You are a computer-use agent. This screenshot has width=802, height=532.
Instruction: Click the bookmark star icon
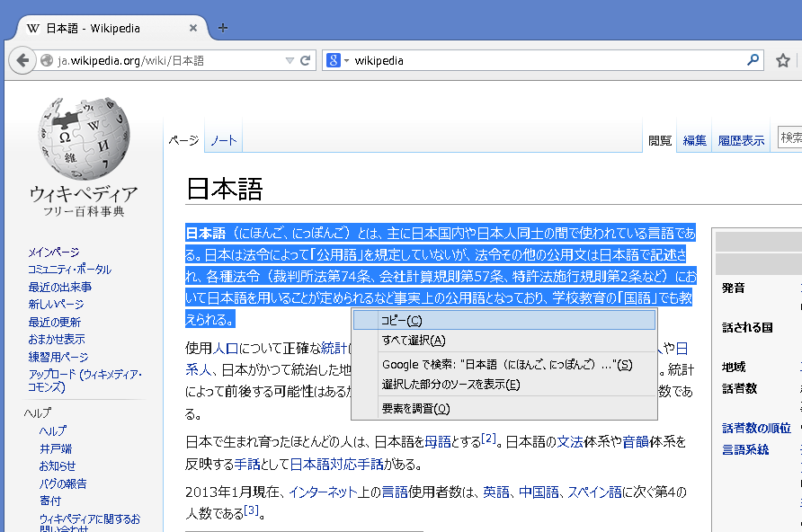782,61
